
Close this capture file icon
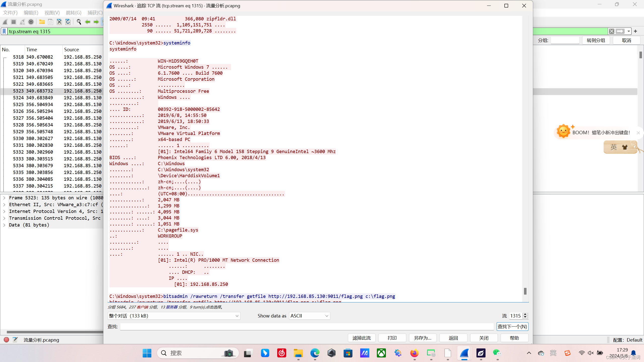click(x=59, y=22)
